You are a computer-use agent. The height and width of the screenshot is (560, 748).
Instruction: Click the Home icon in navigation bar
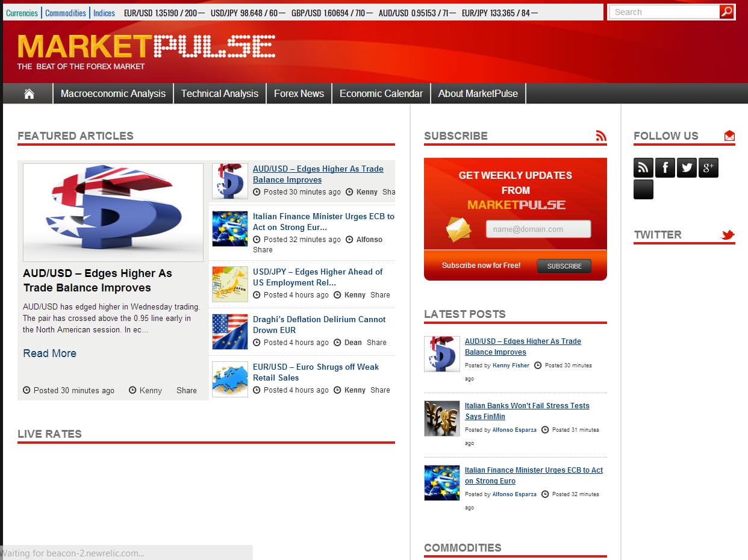pyautogui.click(x=29, y=93)
